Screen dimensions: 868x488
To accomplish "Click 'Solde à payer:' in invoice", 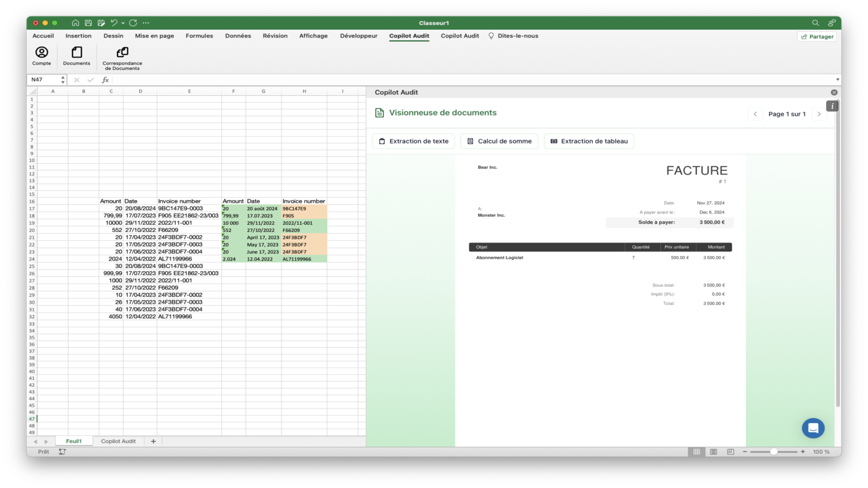I will [656, 222].
